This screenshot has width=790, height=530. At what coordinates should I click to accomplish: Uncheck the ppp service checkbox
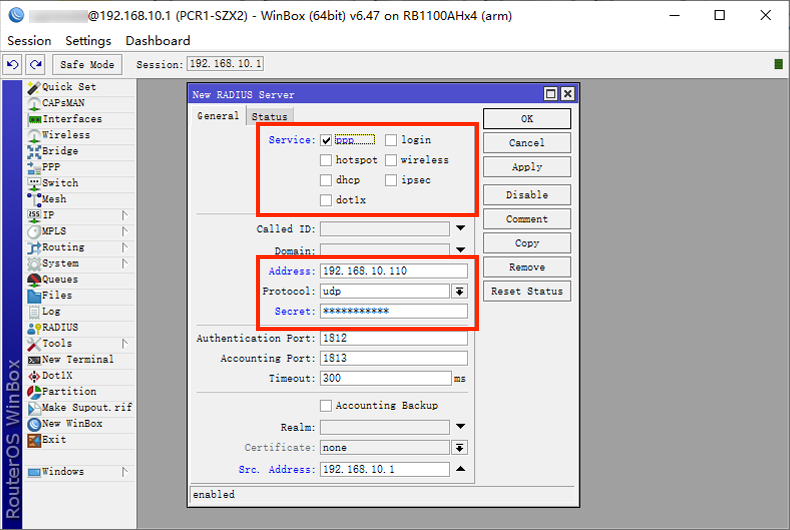(326, 140)
